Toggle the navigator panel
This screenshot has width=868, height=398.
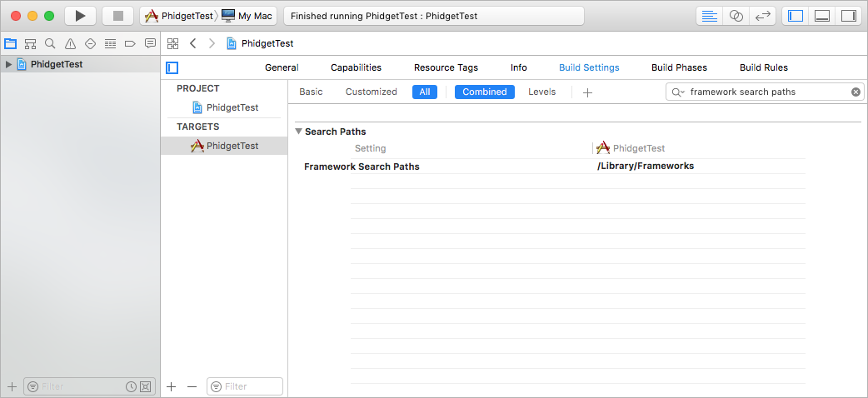click(x=795, y=16)
